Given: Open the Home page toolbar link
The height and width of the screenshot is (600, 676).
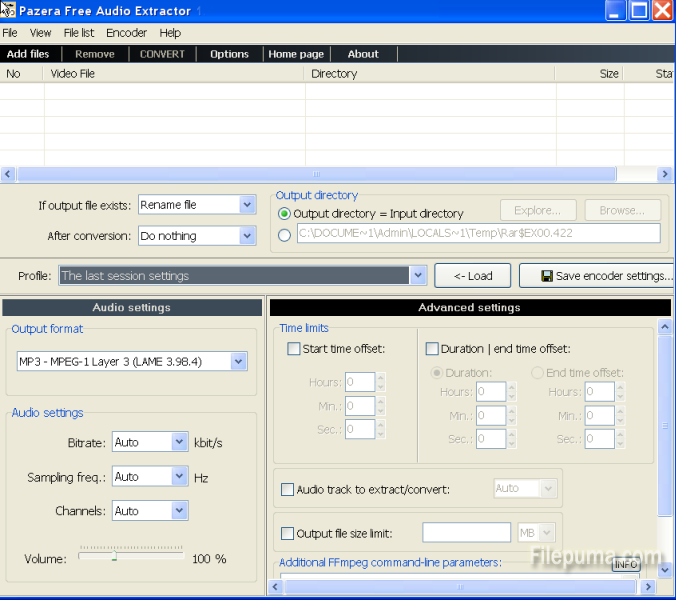Looking at the screenshot, I should (x=296, y=54).
